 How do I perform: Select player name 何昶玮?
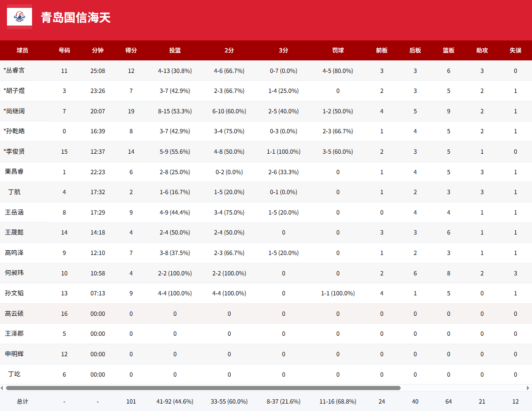tap(14, 273)
